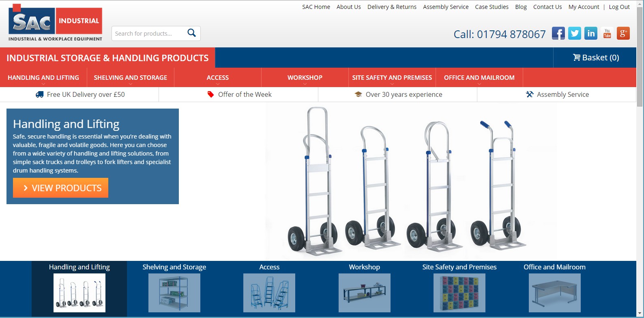
Task: Open the YouTube social icon
Action: pos(607,33)
